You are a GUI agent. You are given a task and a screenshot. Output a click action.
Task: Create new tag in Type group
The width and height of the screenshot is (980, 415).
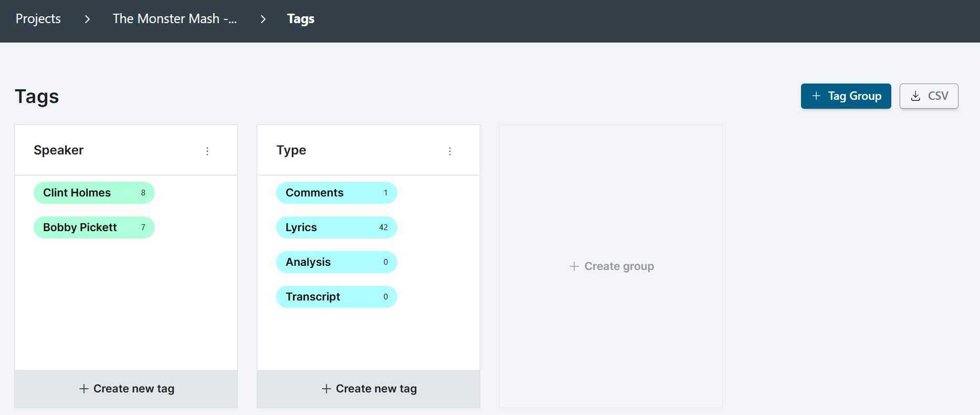point(368,389)
